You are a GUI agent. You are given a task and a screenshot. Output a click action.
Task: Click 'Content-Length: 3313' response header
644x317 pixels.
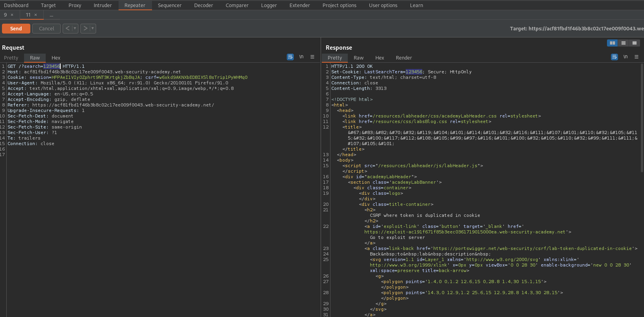[359, 88]
